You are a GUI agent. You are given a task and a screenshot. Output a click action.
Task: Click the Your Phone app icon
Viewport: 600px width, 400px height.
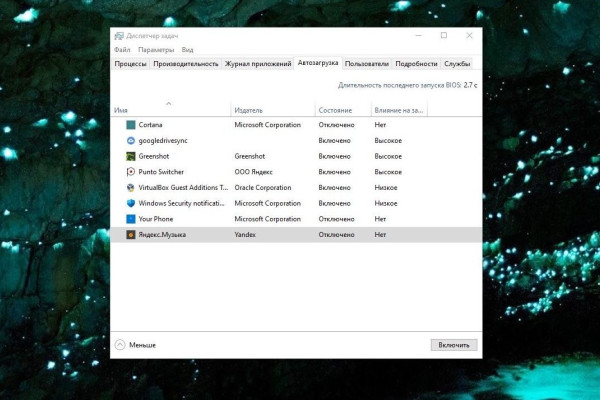pyautogui.click(x=130, y=218)
